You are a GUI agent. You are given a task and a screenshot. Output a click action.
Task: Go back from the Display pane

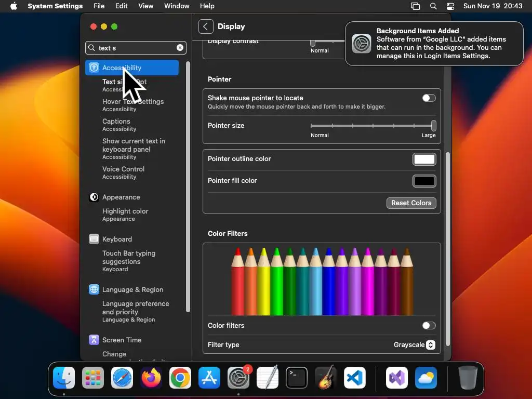pyautogui.click(x=206, y=26)
